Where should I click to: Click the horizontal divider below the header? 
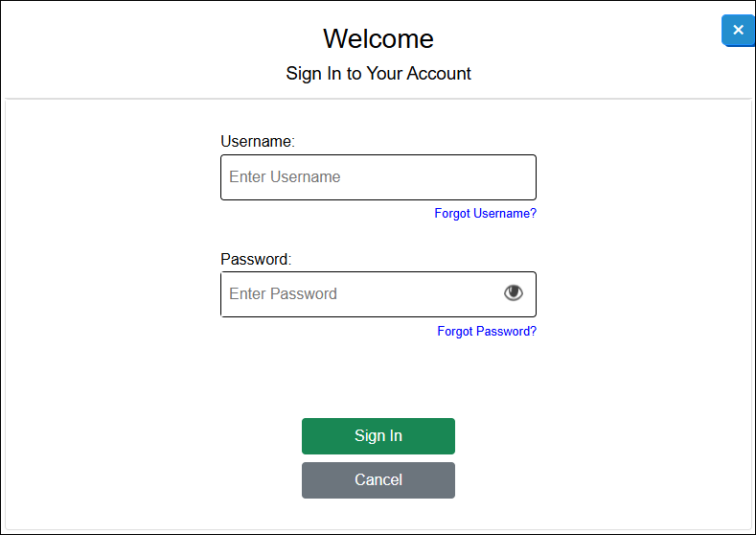click(378, 99)
